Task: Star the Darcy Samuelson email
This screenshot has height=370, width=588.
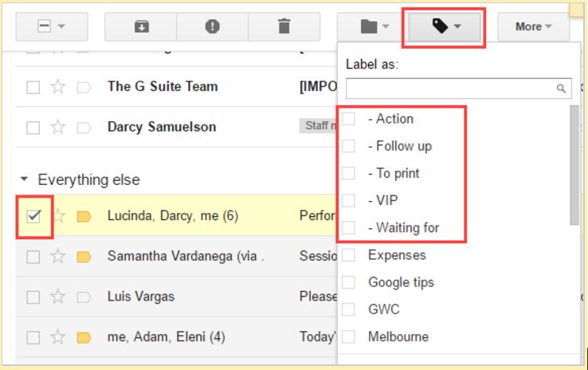Action: 57,128
